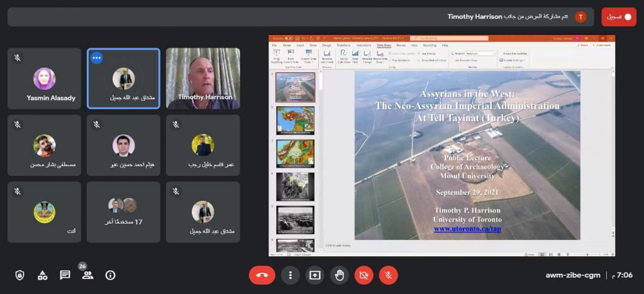Screen dimensions: 644x294
Task: Open the participants list showing 26 people
Action: [87, 275]
